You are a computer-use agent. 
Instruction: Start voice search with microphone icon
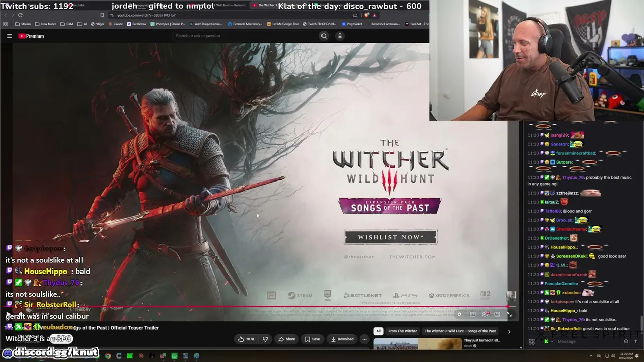click(x=340, y=36)
